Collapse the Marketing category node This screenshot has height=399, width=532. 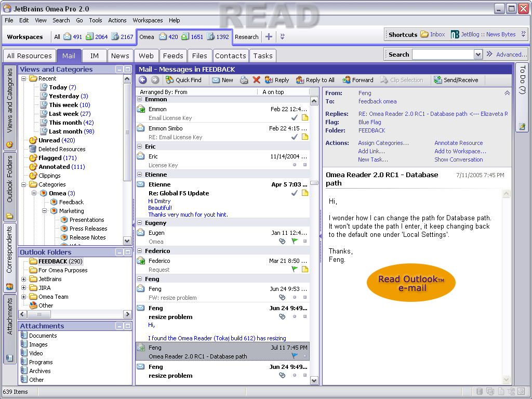(x=45, y=211)
